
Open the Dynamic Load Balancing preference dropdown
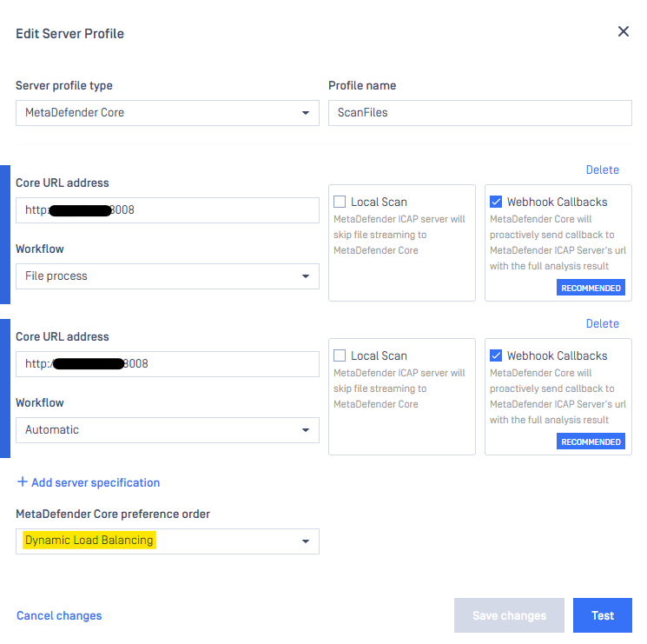(168, 541)
